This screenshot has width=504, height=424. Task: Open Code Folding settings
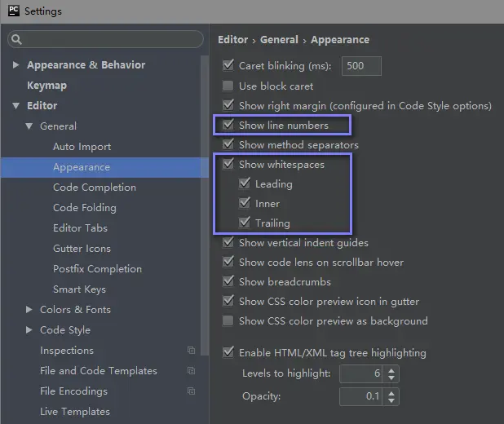[x=85, y=208]
